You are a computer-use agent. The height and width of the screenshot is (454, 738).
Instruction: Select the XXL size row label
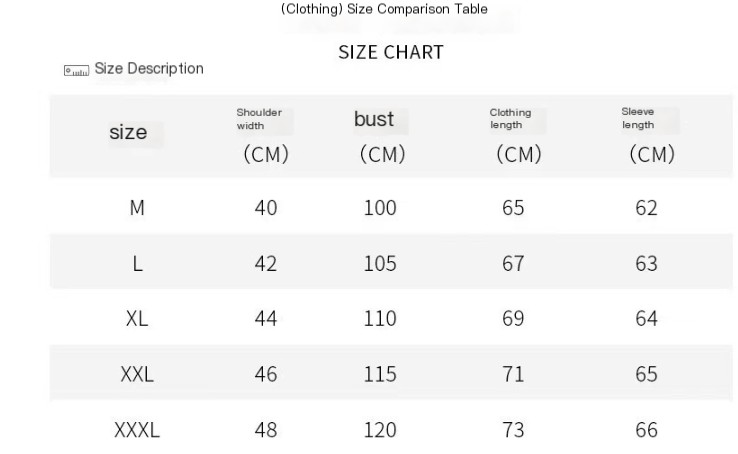[x=137, y=375]
